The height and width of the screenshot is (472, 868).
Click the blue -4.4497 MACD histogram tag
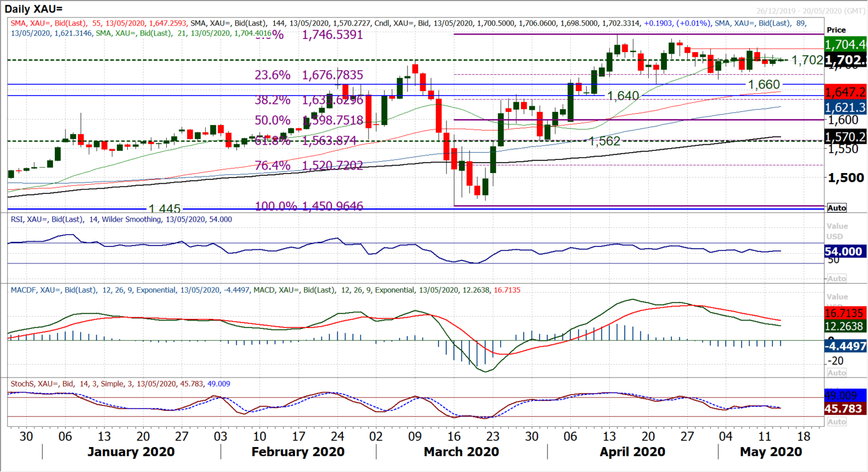844,346
